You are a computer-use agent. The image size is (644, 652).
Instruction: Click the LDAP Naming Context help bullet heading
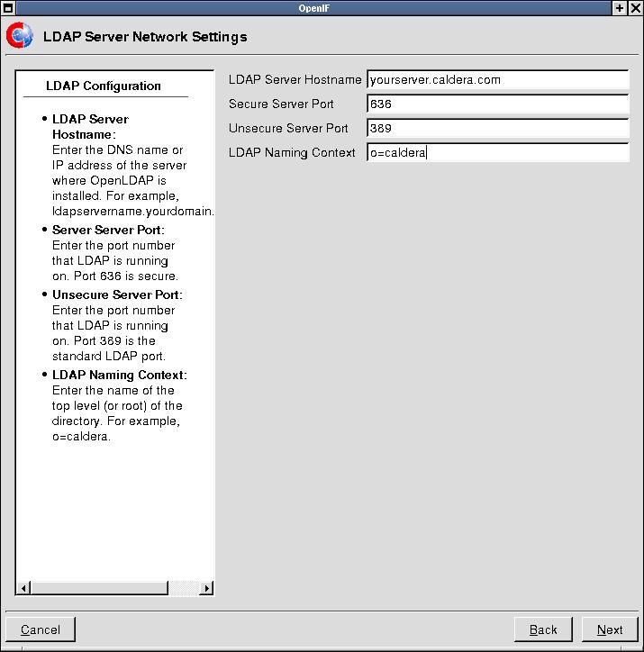coord(119,375)
